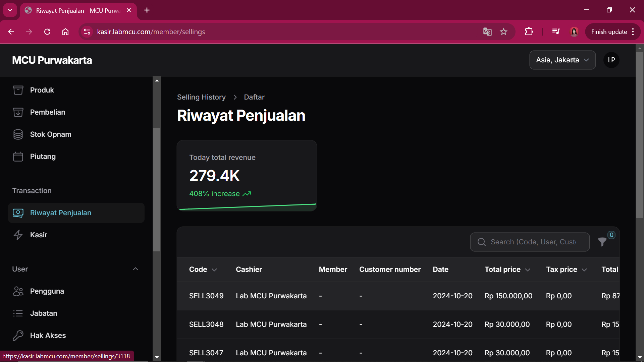The width and height of the screenshot is (644, 362).
Task: Click the Selling History breadcrumb link
Action: point(201,97)
